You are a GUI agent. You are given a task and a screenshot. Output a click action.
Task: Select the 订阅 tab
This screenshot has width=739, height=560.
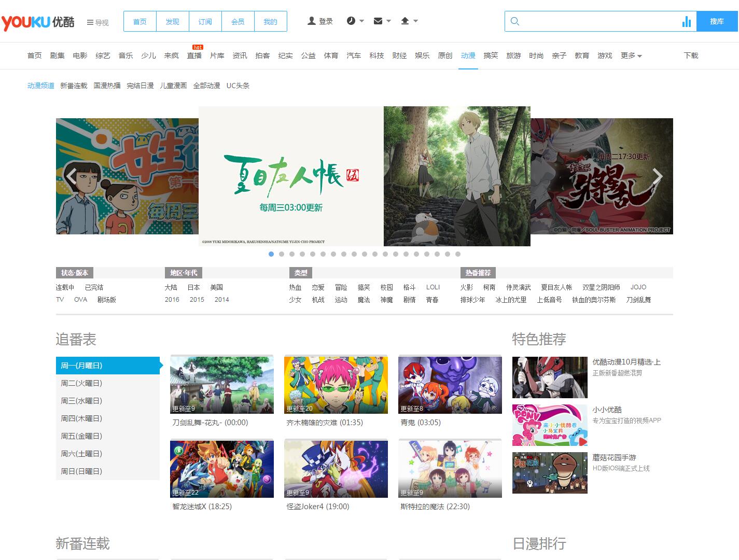[x=205, y=22]
